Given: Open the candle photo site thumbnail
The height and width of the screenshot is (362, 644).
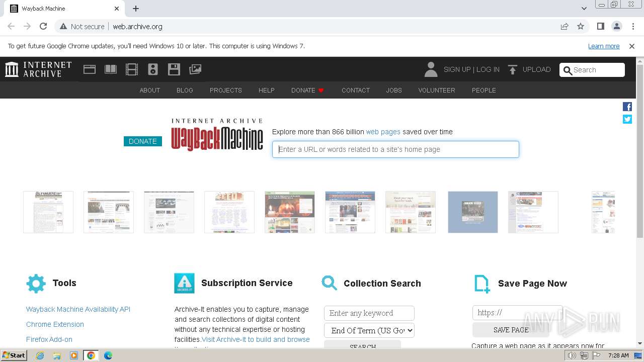Looking at the screenshot, I should [290, 212].
